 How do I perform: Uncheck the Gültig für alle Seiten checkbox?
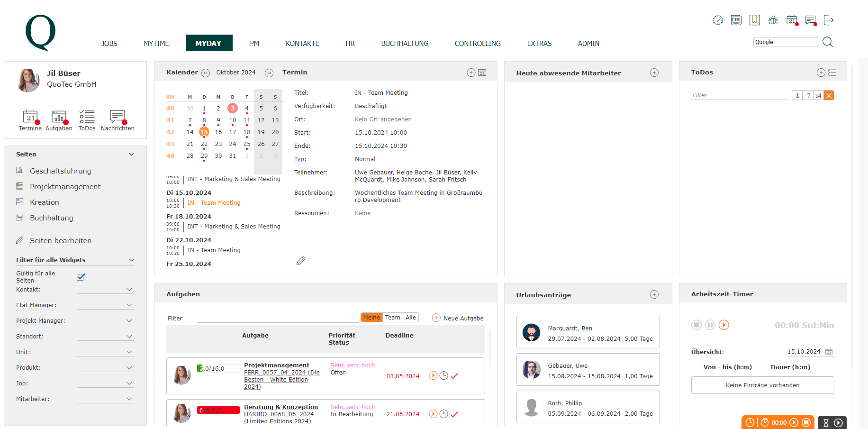coord(81,277)
